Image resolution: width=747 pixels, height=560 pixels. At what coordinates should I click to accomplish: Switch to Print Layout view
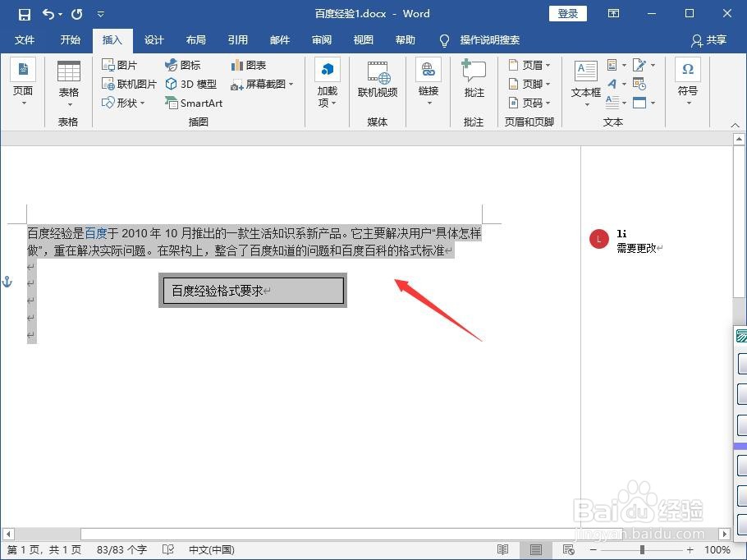[x=536, y=550]
